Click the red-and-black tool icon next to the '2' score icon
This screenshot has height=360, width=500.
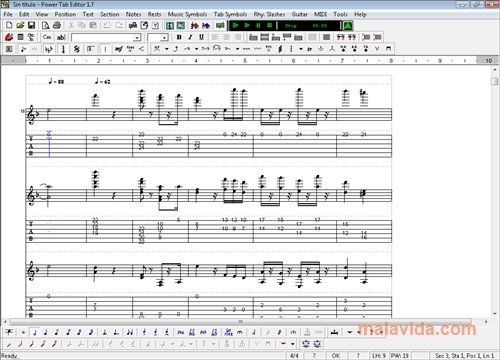coord(195,25)
